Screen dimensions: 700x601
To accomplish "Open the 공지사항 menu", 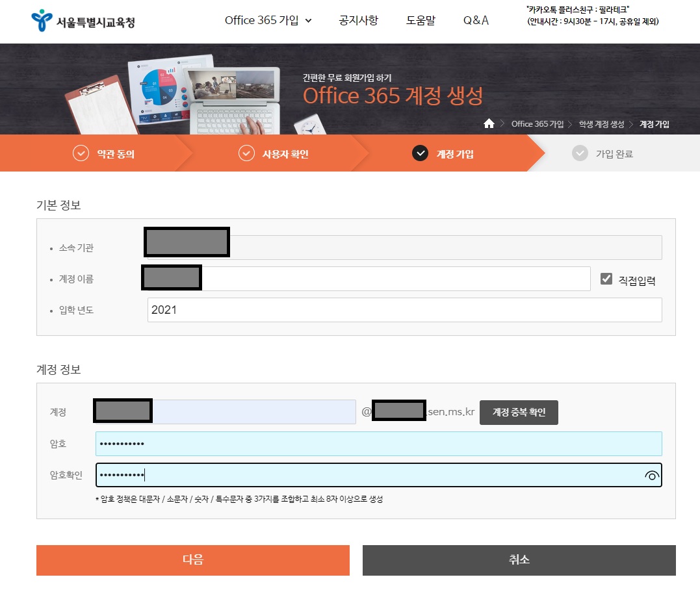I will click(x=359, y=21).
